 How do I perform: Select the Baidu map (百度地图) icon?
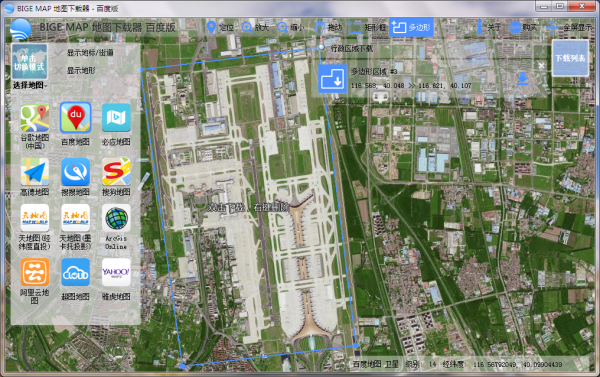(x=75, y=118)
